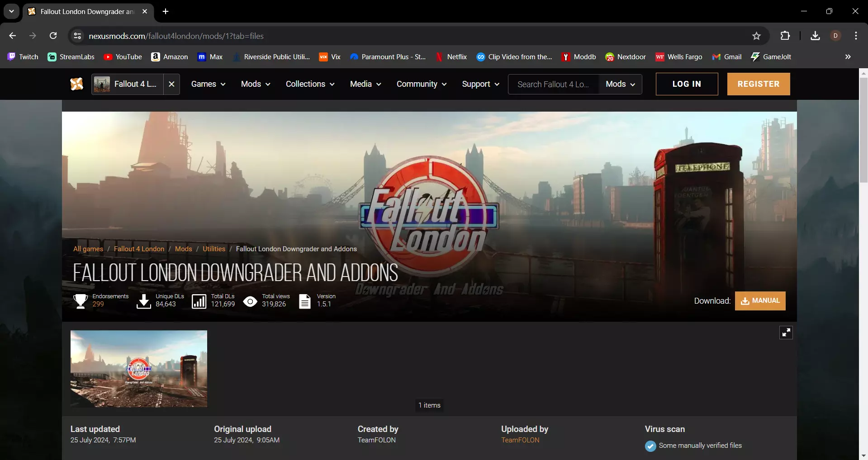Screen dimensions: 868x460
Task: Click the page vertical scrollbar thumb
Action: click(863, 130)
